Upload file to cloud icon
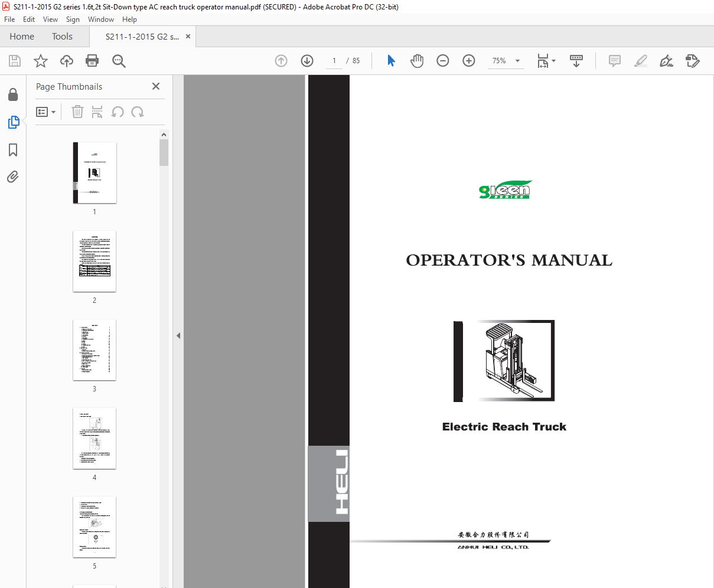Viewport: 714px width, 588px height. click(x=67, y=61)
